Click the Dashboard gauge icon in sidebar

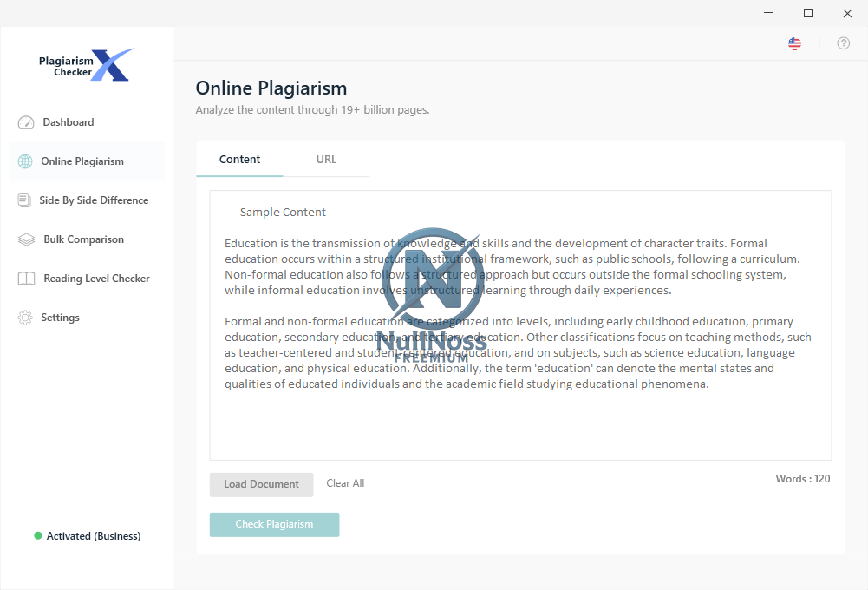25,123
